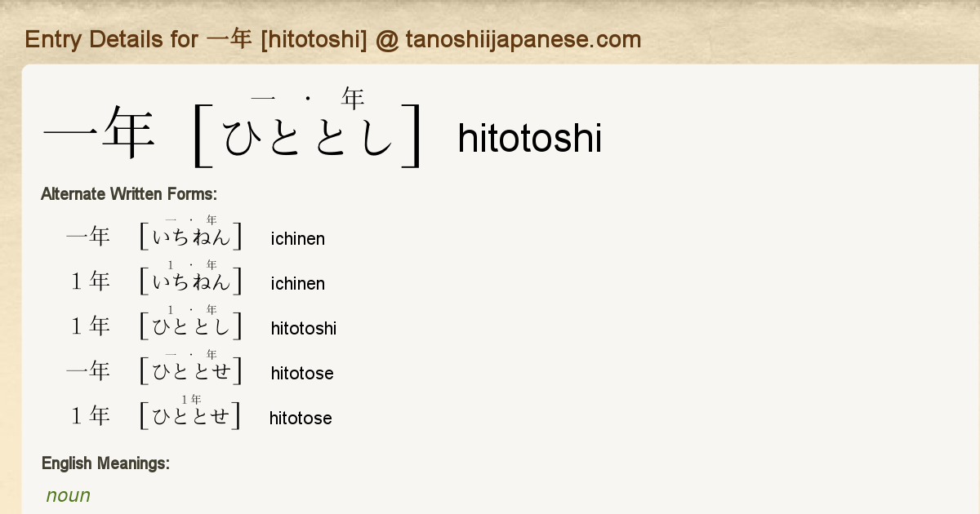Click the first hitotose romaji text
This screenshot has width=980, height=514.
coord(302,374)
